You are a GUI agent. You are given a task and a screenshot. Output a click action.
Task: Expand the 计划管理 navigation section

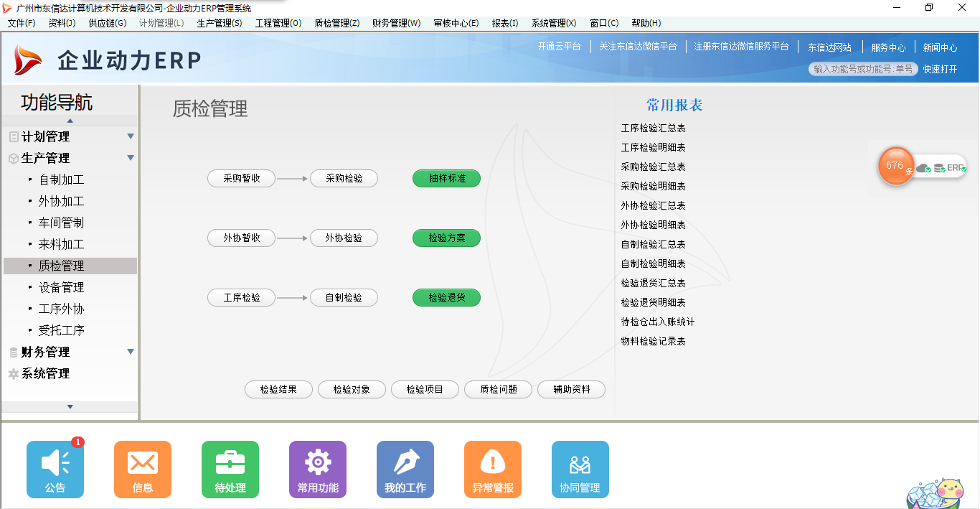130,136
